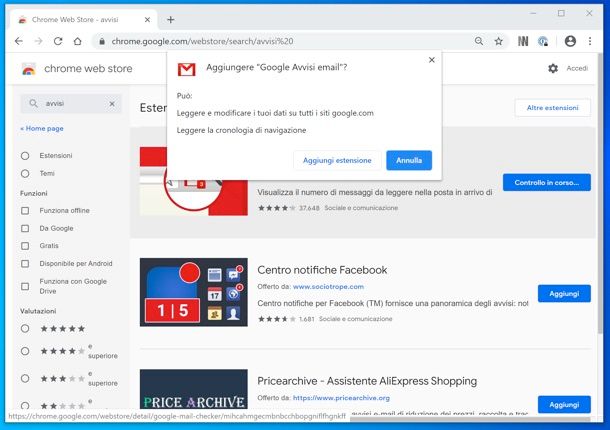Check Funziona con Google Drive filter
The image size is (610, 430).
(25, 286)
